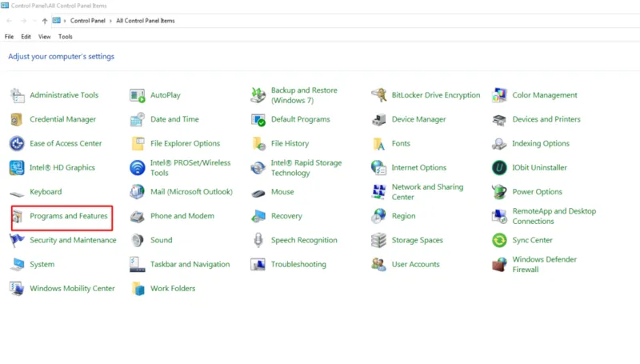The image size is (640, 364).
Task: Click the Mouse icon
Action: 258,193
